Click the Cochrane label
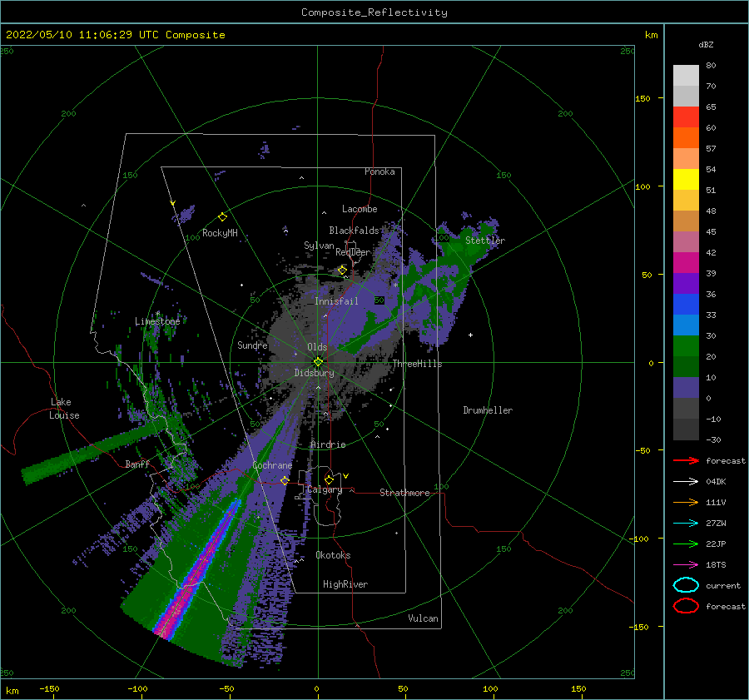749x700 pixels. point(272,465)
